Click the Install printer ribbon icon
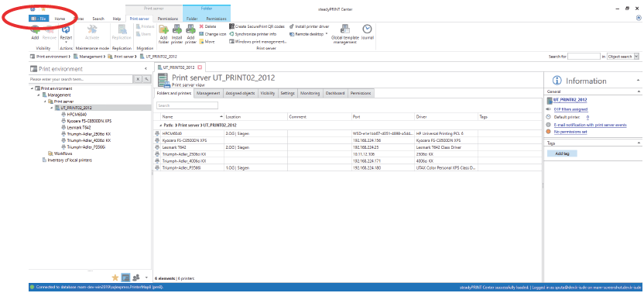This screenshot has width=644, height=293. [x=176, y=29]
